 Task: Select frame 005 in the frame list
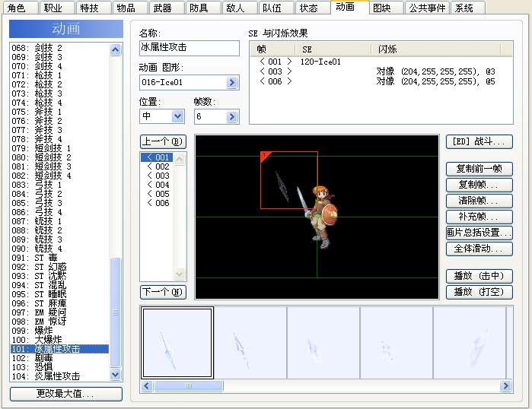tap(158, 194)
